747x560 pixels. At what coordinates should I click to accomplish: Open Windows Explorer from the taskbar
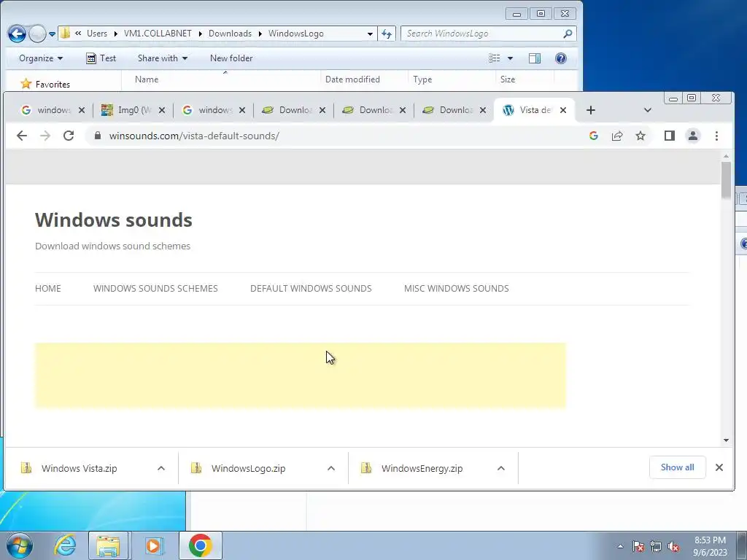click(x=108, y=545)
